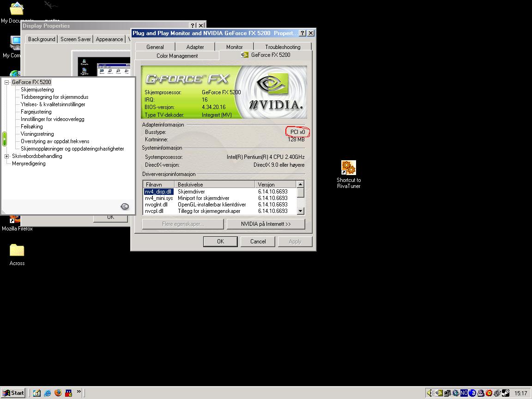Select the nv4_mini.sys row

coord(220,198)
